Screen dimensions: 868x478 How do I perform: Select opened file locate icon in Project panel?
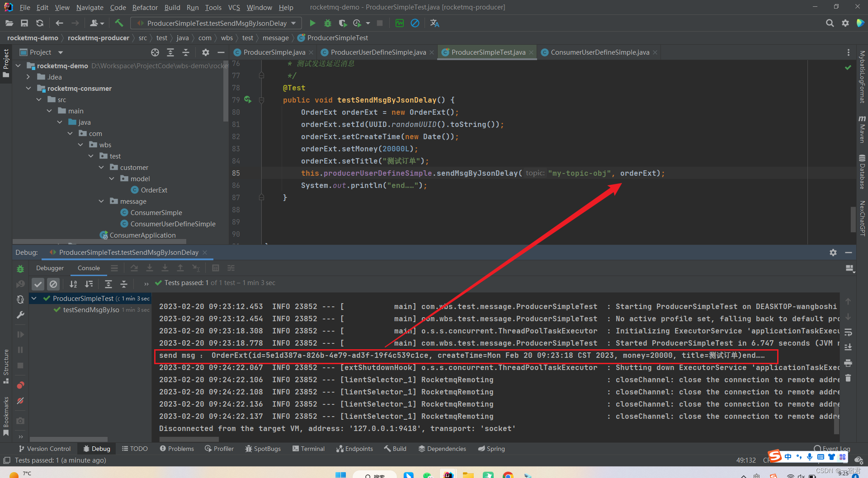pyautogui.click(x=155, y=52)
